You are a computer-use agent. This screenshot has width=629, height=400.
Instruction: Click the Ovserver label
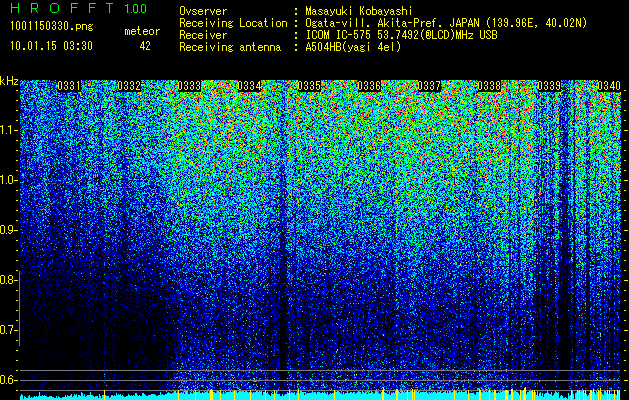(203, 11)
